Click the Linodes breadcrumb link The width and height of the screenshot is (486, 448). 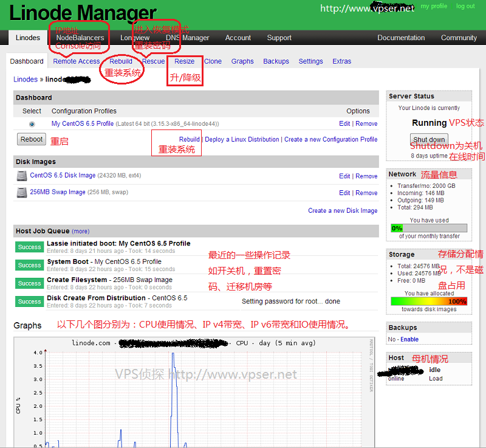[26, 80]
